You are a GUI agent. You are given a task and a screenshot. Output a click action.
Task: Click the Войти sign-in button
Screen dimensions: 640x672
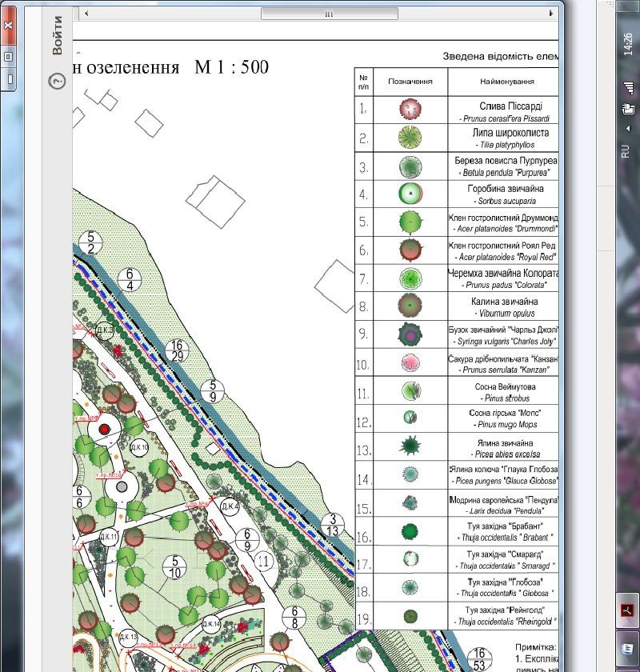[57, 36]
